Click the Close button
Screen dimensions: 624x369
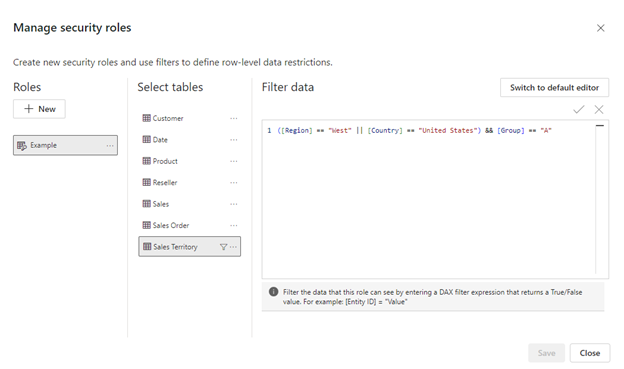590,353
